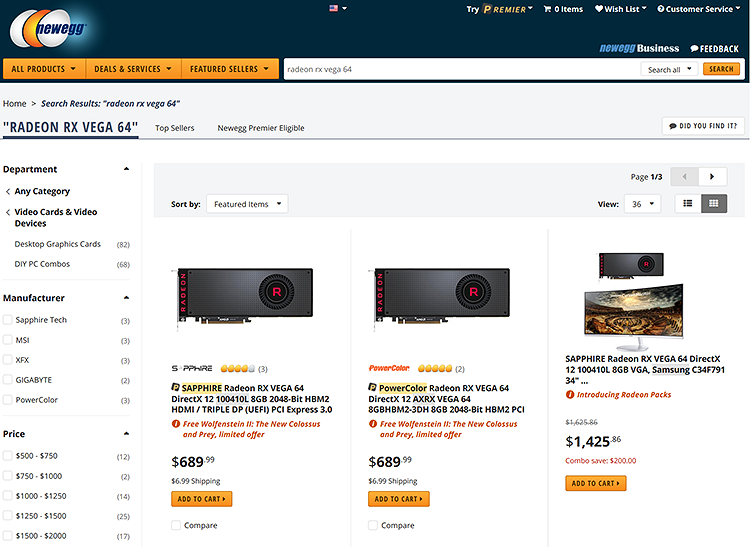Open Introducing Radeon Packs promo link
The height and width of the screenshot is (547, 750).
tap(624, 394)
